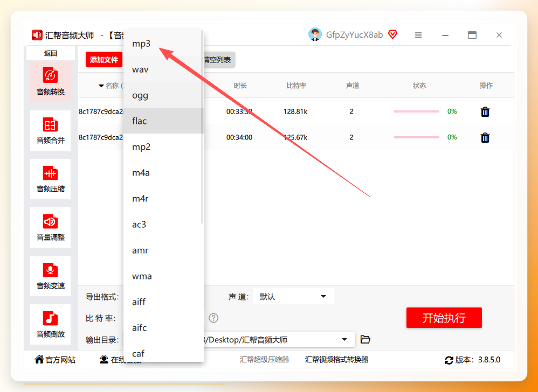
Task: Open 汇帮超级压缩器 link
Action: [x=264, y=360]
